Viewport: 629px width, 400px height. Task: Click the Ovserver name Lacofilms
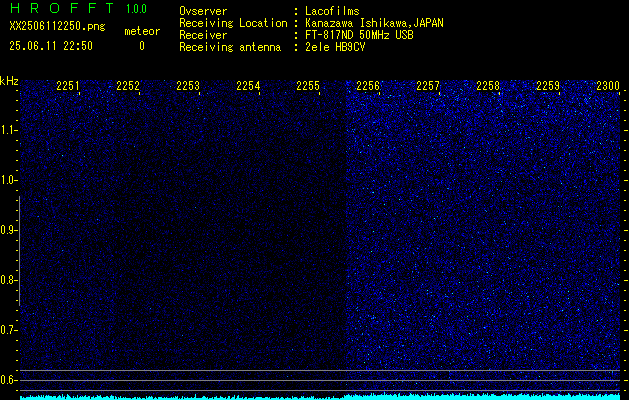pos(332,11)
